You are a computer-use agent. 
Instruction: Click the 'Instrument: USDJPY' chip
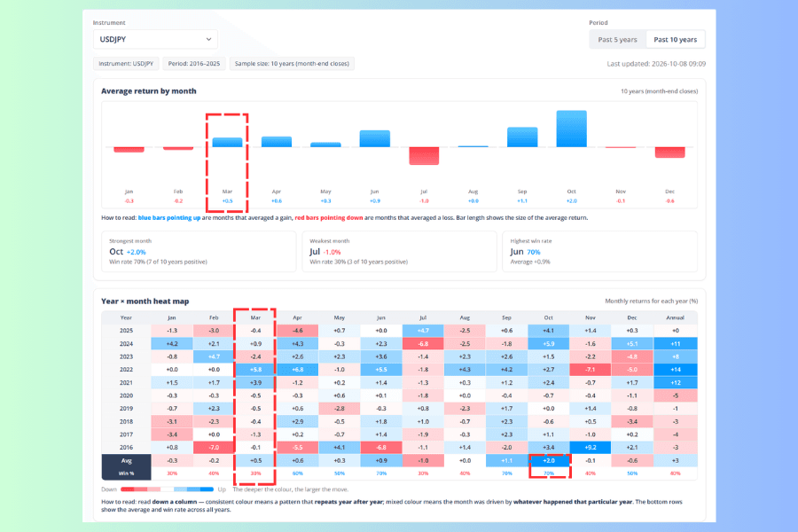[x=126, y=64]
